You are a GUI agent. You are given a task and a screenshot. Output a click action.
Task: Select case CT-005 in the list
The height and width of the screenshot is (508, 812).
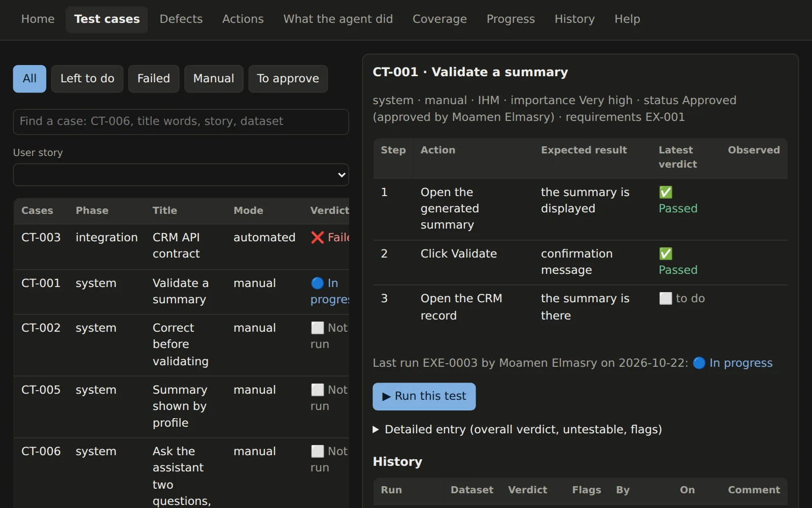click(181, 407)
